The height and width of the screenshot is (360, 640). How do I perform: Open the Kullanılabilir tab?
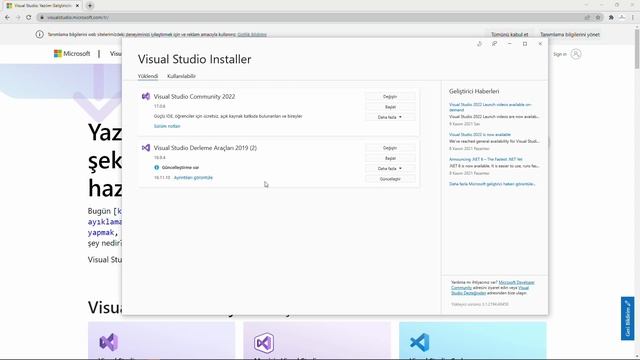coord(181,76)
